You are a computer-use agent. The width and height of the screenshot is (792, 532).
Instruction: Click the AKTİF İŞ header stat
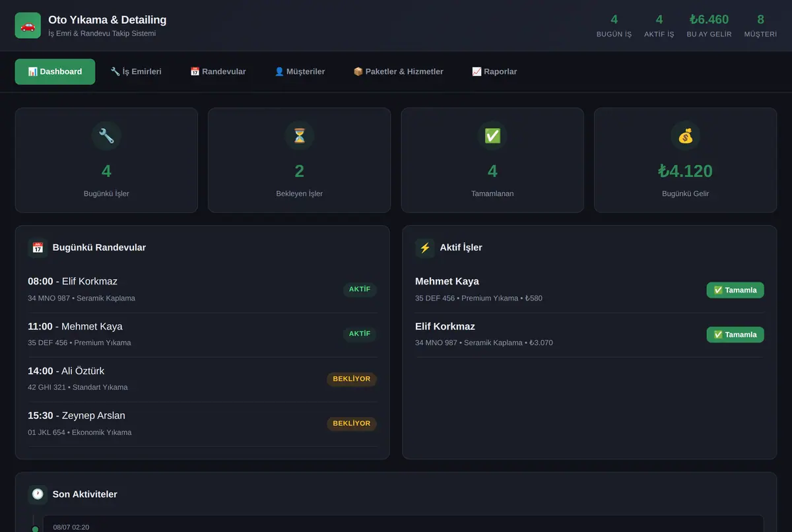659,26
